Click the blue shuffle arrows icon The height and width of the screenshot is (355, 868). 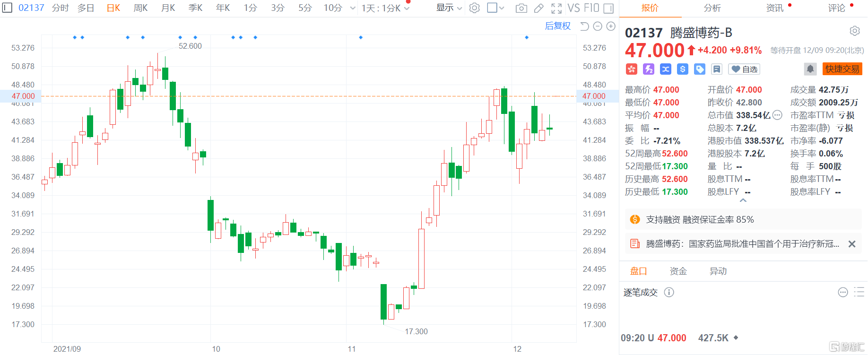point(666,69)
